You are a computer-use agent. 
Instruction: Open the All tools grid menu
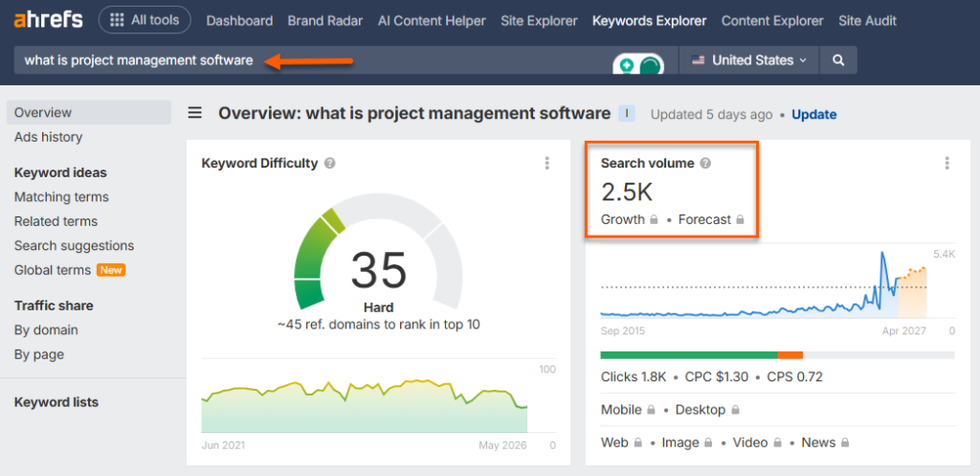click(145, 20)
